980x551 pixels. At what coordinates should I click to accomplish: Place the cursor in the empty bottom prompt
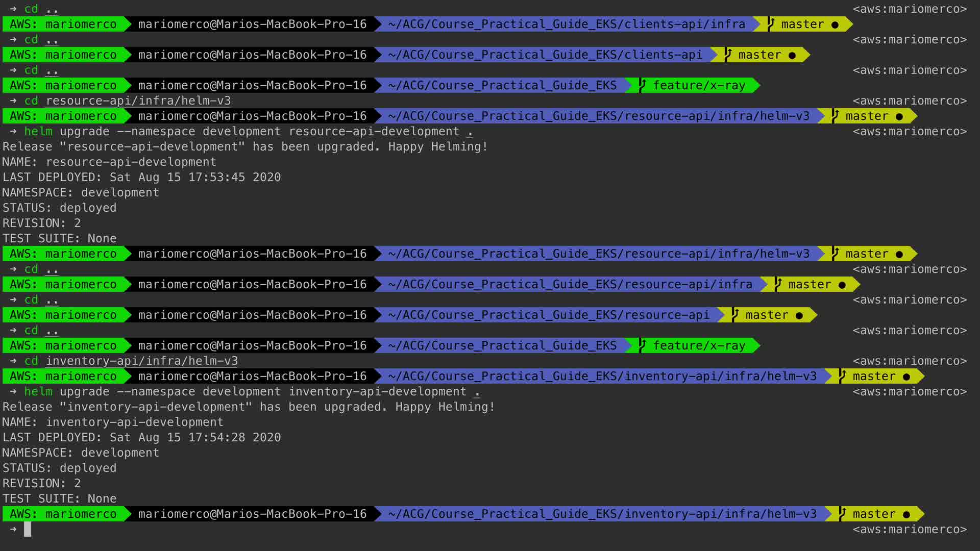[x=28, y=529]
